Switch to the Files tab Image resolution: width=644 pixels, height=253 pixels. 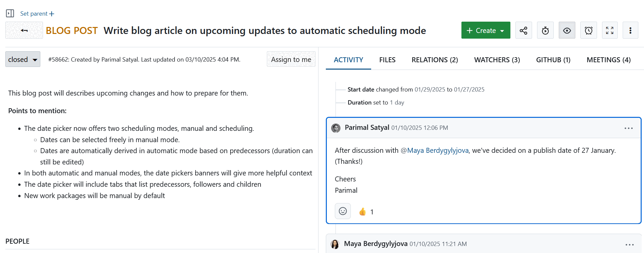(387, 60)
